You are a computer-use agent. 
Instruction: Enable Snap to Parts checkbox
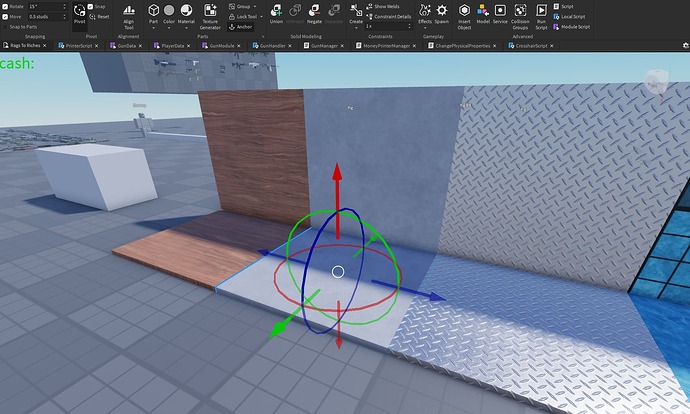(x=5, y=27)
